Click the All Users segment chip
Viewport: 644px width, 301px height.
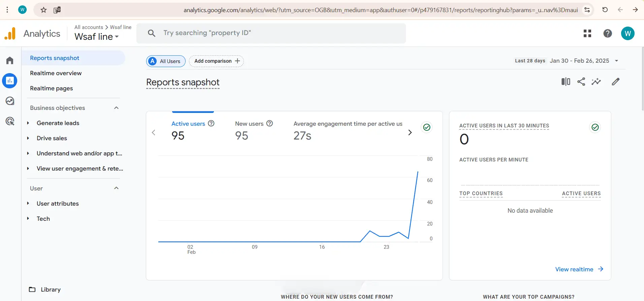pyautogui.click(x=166, y=61)
